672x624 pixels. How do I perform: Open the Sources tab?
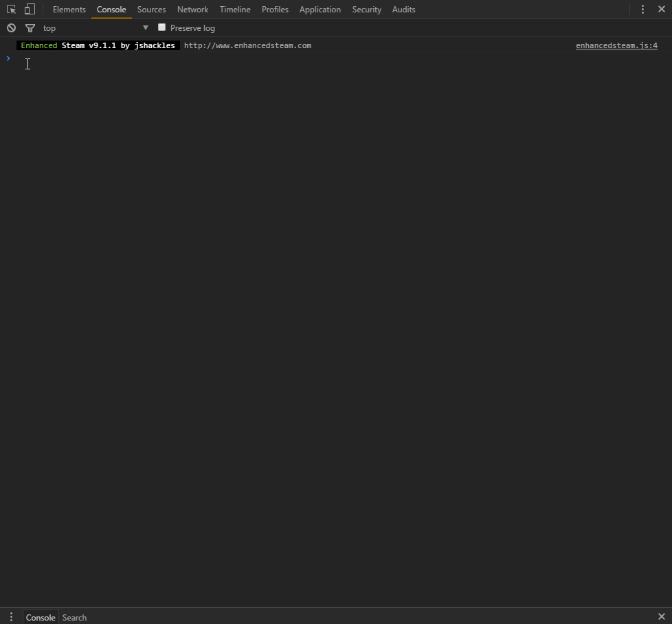click(151, 10)
